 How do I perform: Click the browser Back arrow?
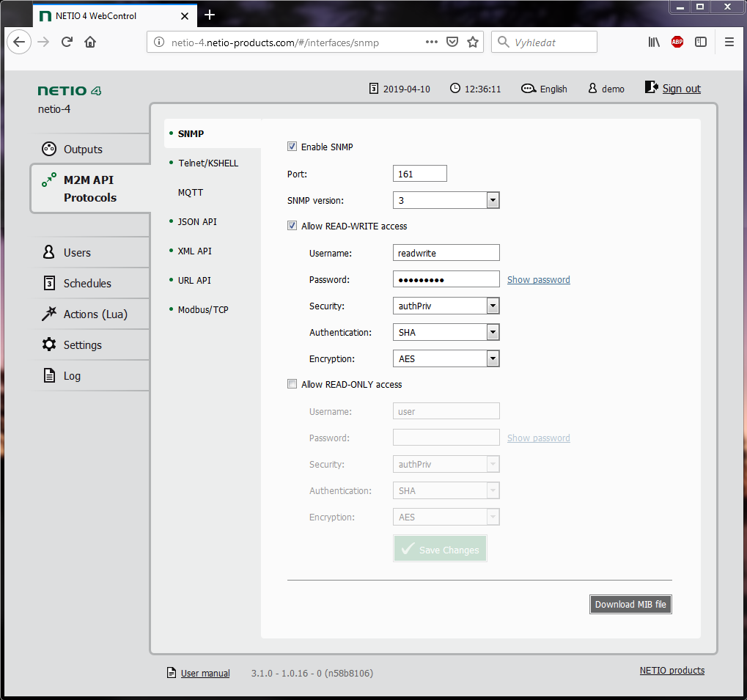(19, 42)
